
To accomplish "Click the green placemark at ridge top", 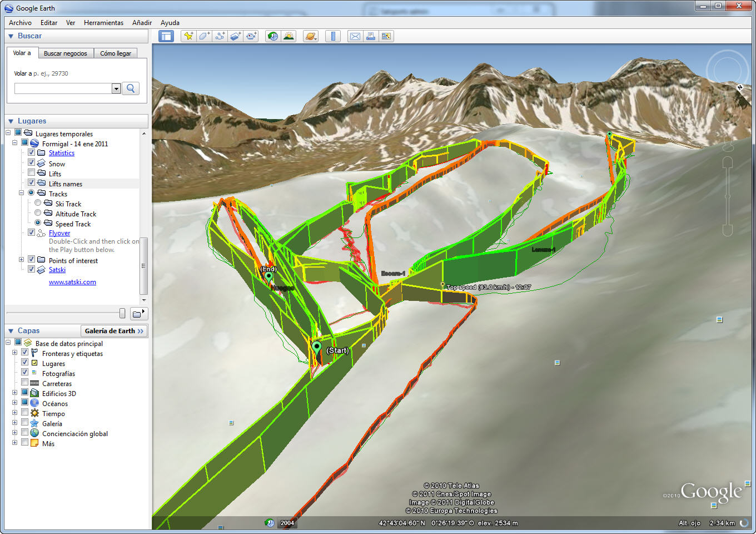I will point(609,135).
